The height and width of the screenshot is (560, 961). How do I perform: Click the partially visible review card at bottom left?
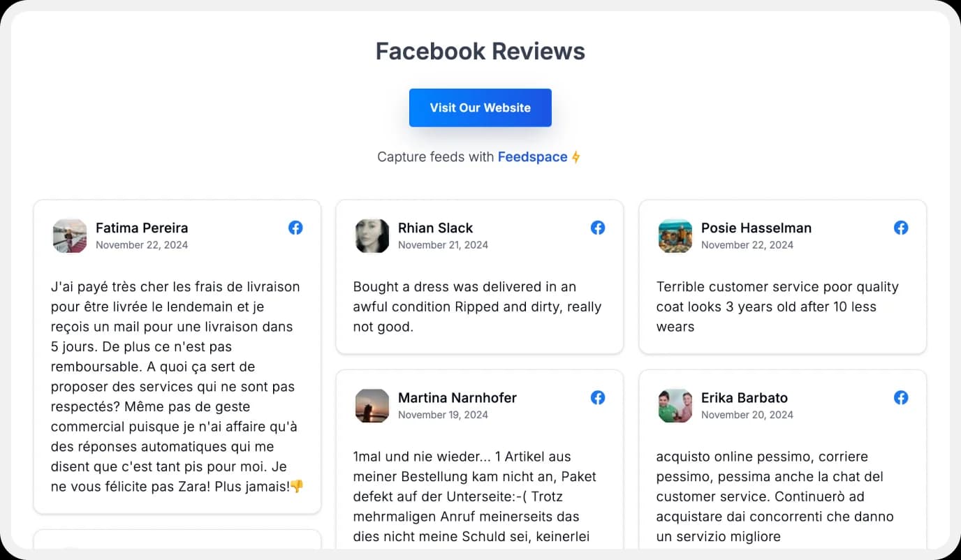[177, 545]
